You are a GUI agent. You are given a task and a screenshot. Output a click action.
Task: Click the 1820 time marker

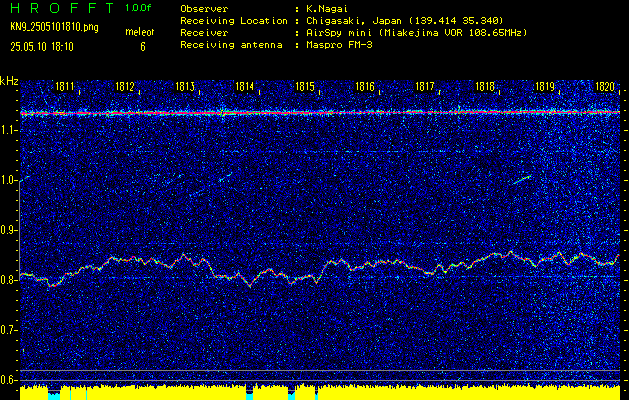pyautogui.click(x=605, y=86)
